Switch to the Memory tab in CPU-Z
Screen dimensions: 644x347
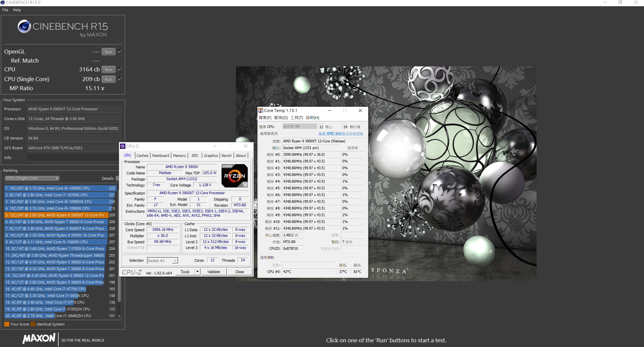coord(179,155)
